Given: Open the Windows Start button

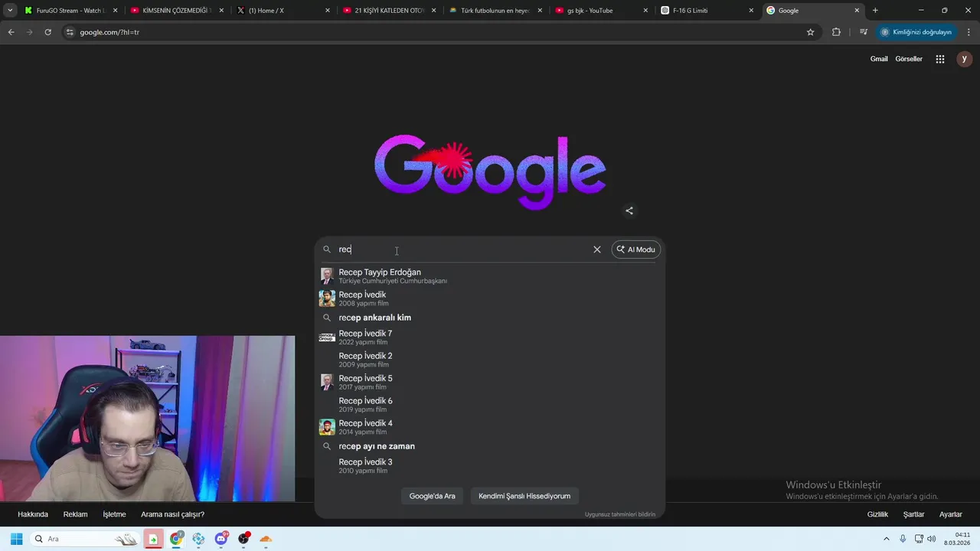Looking at the screenshot, I should pyautogui.click(x=16, y=539).
